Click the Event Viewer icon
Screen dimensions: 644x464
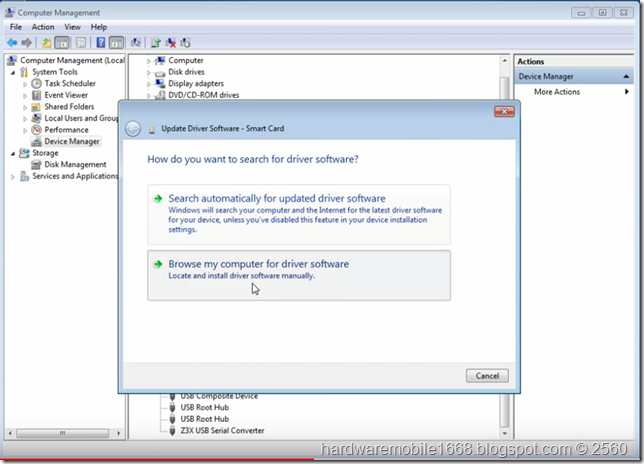coord(37,95)
